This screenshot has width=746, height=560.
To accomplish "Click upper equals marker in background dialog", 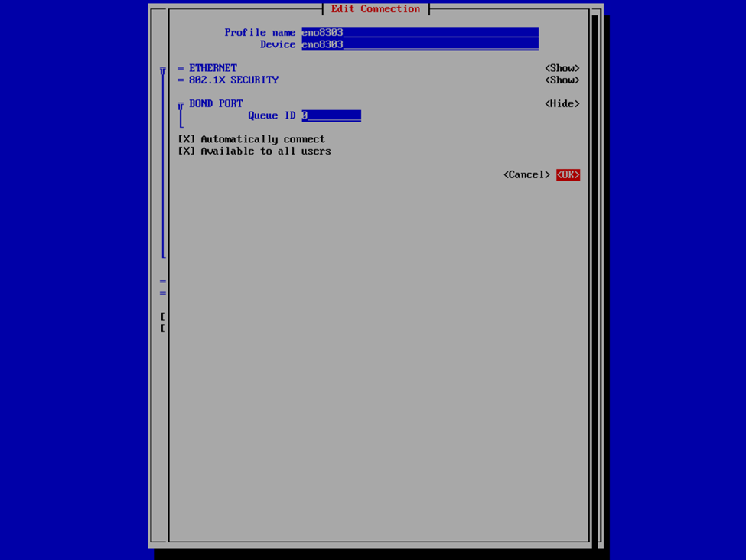I will coord(163,282).
